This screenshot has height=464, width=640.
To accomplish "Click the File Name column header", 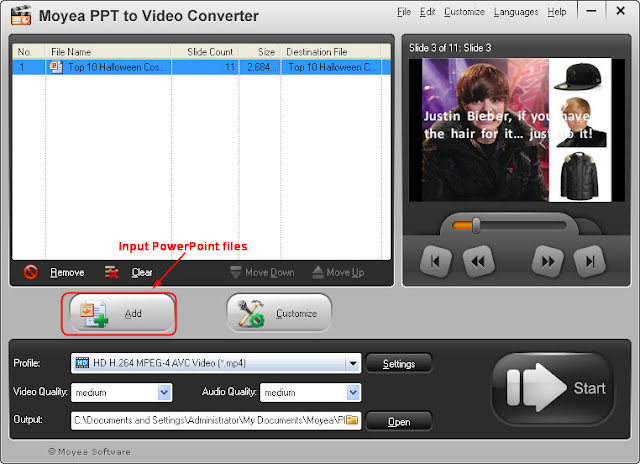I will [108, 52].
